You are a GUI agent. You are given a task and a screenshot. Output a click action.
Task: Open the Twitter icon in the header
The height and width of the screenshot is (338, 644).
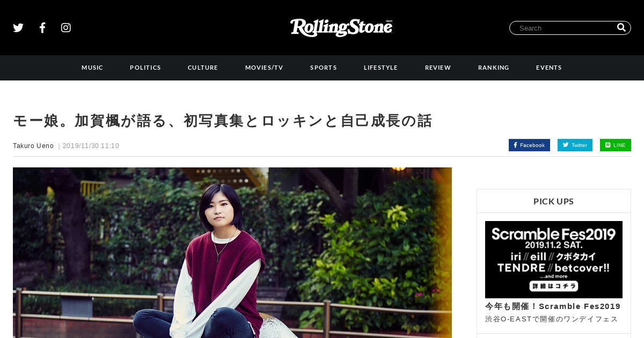click(x=18, y=28)
